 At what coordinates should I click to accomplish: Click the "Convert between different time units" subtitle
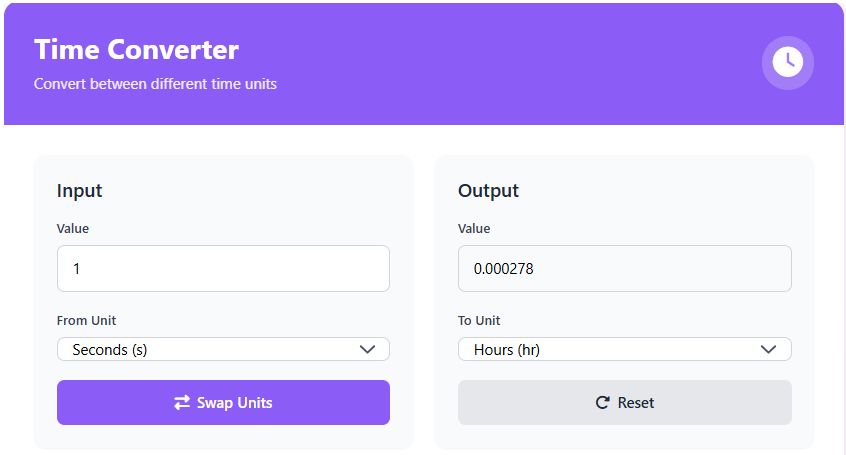point(155,84)
